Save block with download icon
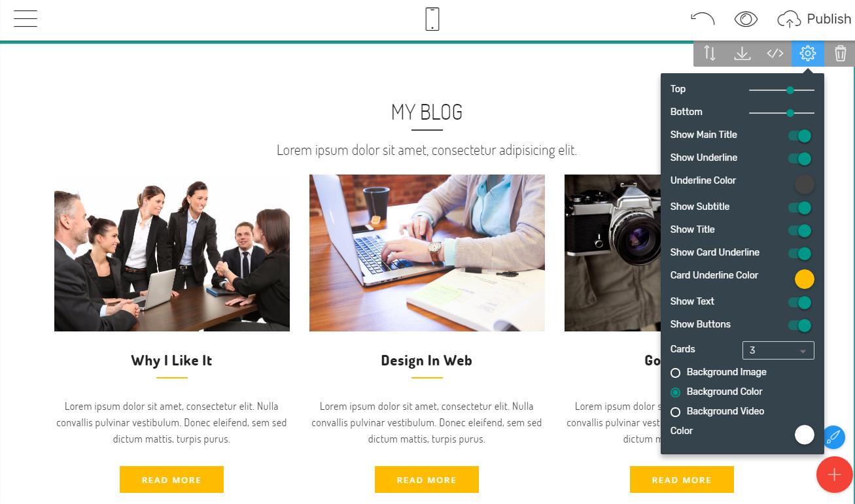855x504 pixels. 742,54
